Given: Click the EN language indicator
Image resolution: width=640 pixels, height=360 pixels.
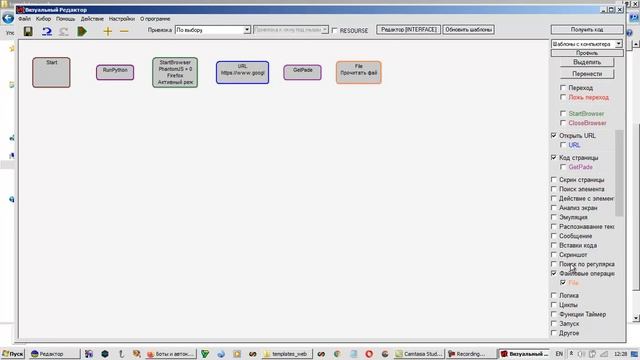Looking at the screenshot, I should pos(559,354).
